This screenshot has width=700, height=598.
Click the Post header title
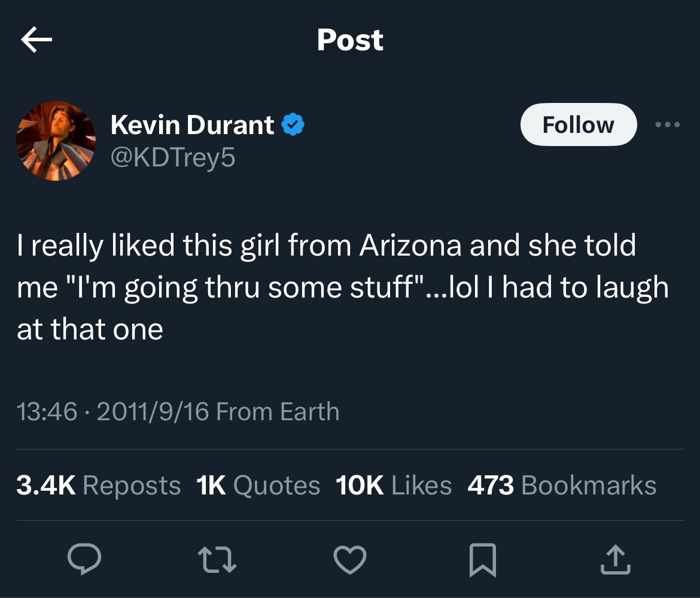pyautogui.click(x=350, y=40)
